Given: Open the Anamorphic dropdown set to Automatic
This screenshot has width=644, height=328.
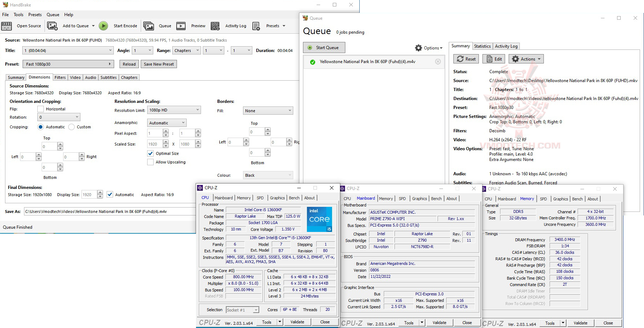Looking at the screenshot, I should pyautogui.click(x=167, y=123).
